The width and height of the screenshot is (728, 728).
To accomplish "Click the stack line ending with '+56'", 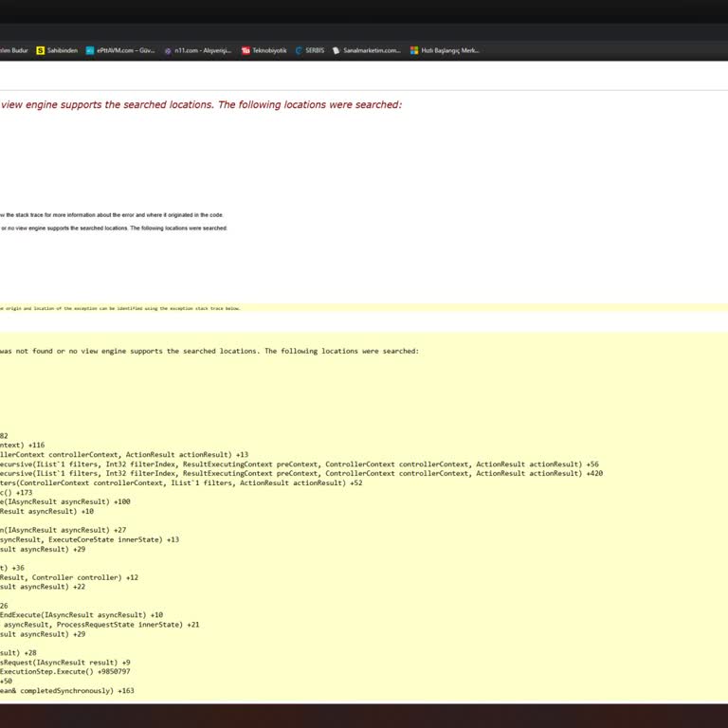I will 300,464.
